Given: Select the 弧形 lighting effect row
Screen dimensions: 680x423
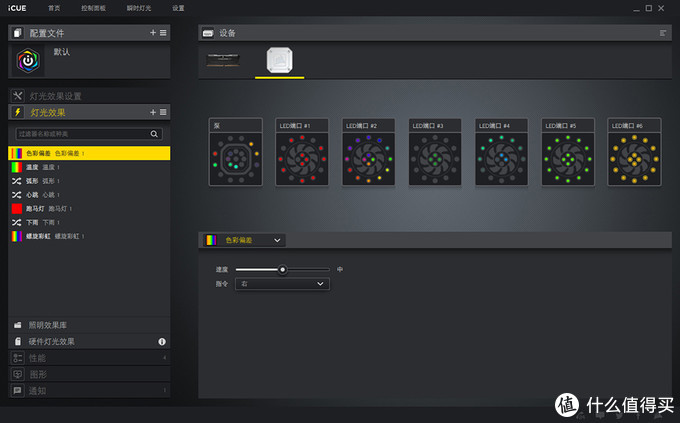Looking at the screenshot, I should coord(89,181).
